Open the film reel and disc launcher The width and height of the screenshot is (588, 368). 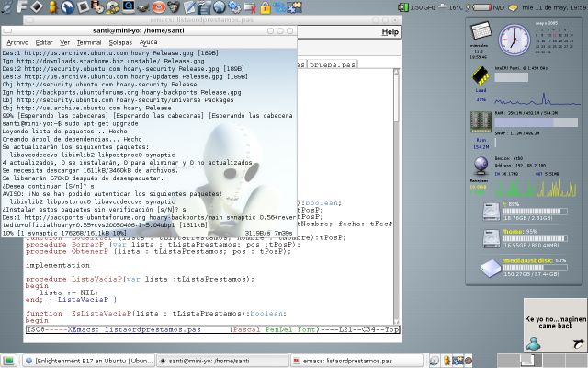click(x=97, y=6)
